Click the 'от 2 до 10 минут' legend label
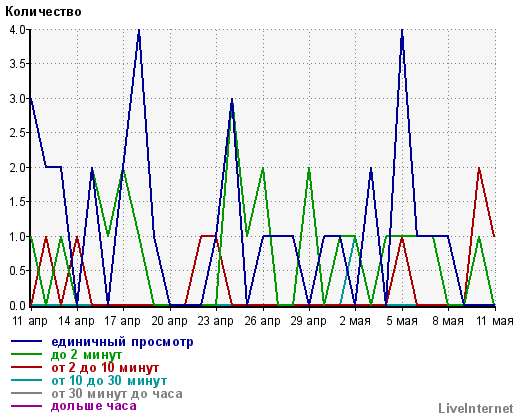 coord(105,368)
